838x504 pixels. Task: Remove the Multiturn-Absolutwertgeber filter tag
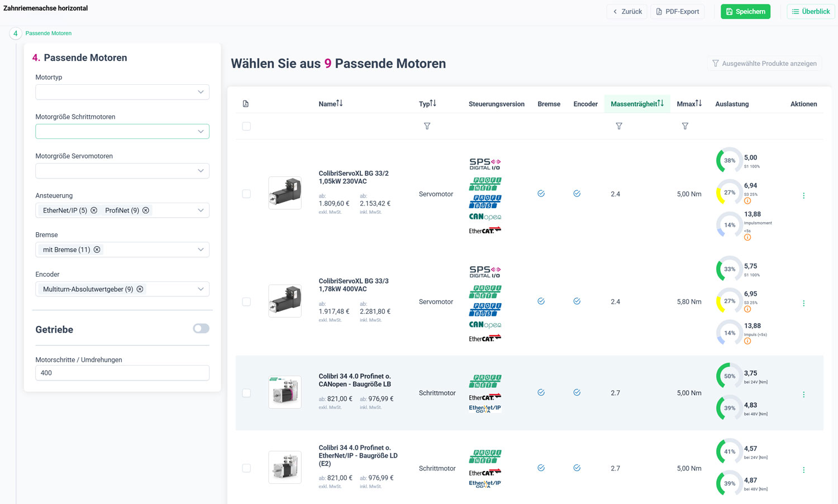coord(140,289)
